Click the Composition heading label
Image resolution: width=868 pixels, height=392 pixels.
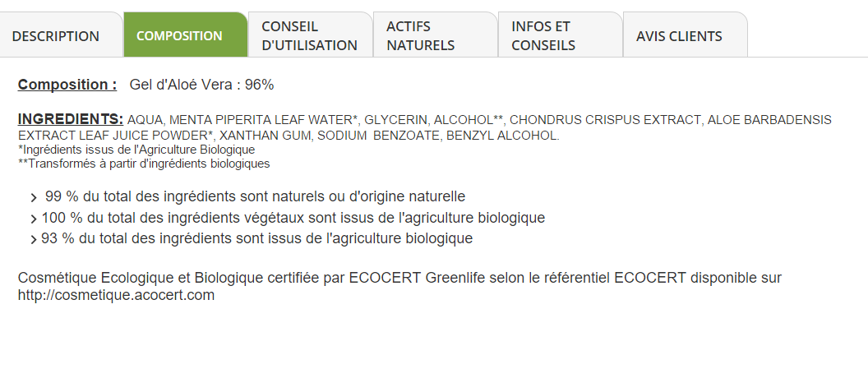67,85
